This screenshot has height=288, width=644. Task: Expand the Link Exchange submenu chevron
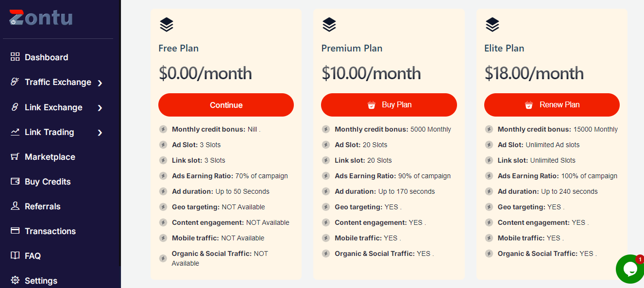[x=100, y=108]
